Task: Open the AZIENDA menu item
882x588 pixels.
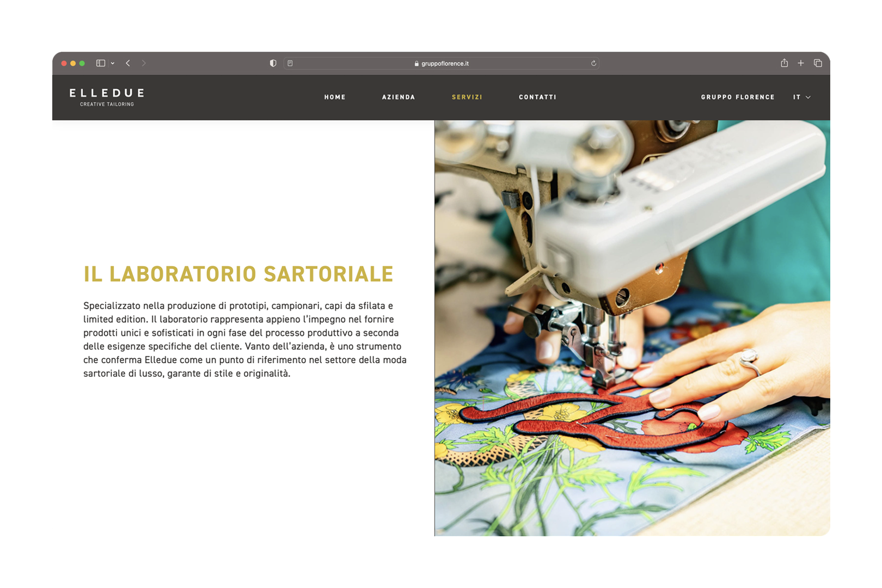Action: [399, 97]
